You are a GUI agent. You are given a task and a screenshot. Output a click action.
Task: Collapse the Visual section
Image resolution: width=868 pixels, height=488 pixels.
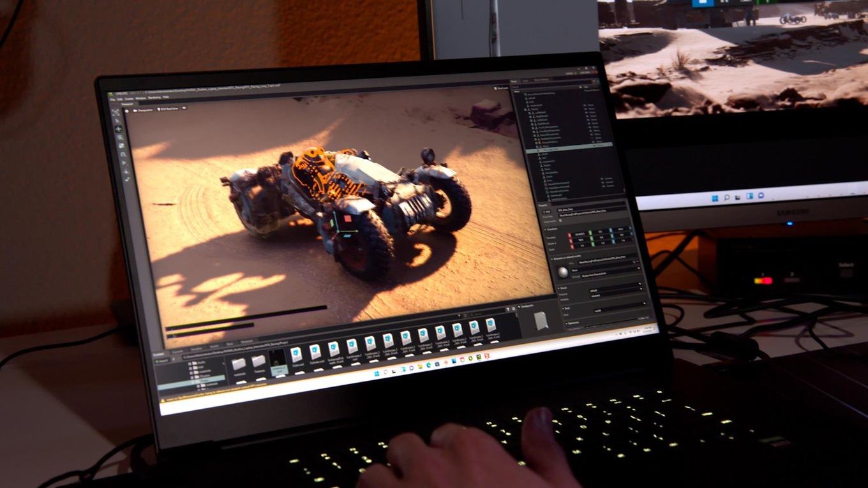coord(563,288)
